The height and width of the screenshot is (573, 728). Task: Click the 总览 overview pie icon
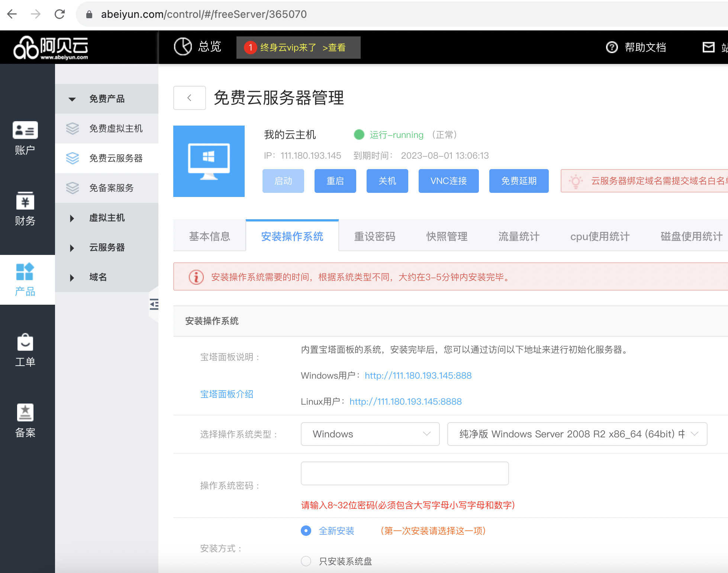point(183,47)
